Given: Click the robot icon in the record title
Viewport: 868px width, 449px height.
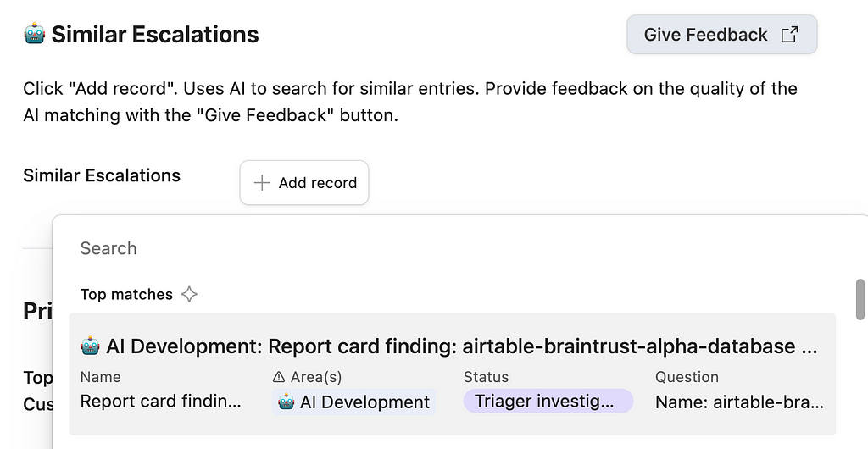Looking at the screenshot, I should 90,346.
